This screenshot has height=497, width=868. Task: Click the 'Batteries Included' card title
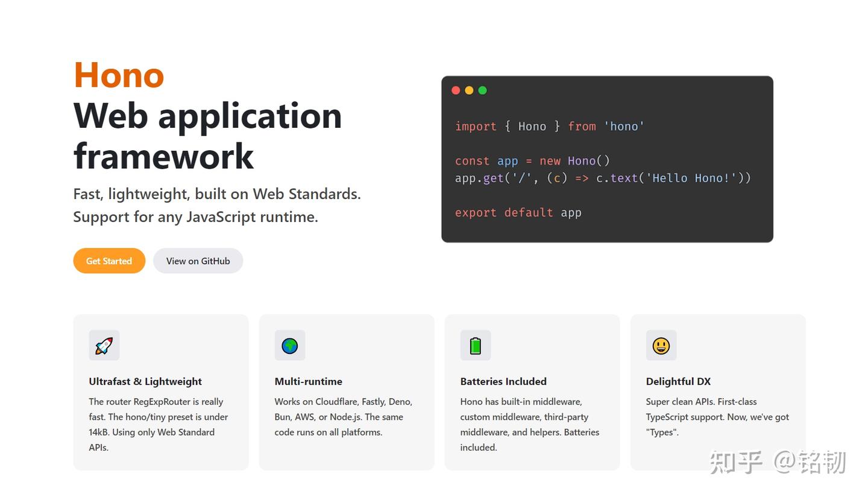503,381
